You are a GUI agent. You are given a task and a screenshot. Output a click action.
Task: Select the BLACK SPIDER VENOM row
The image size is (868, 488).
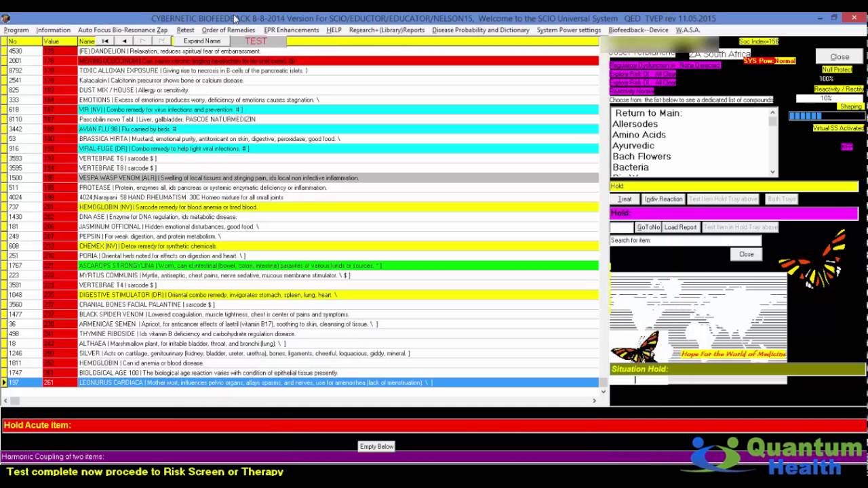300,314
